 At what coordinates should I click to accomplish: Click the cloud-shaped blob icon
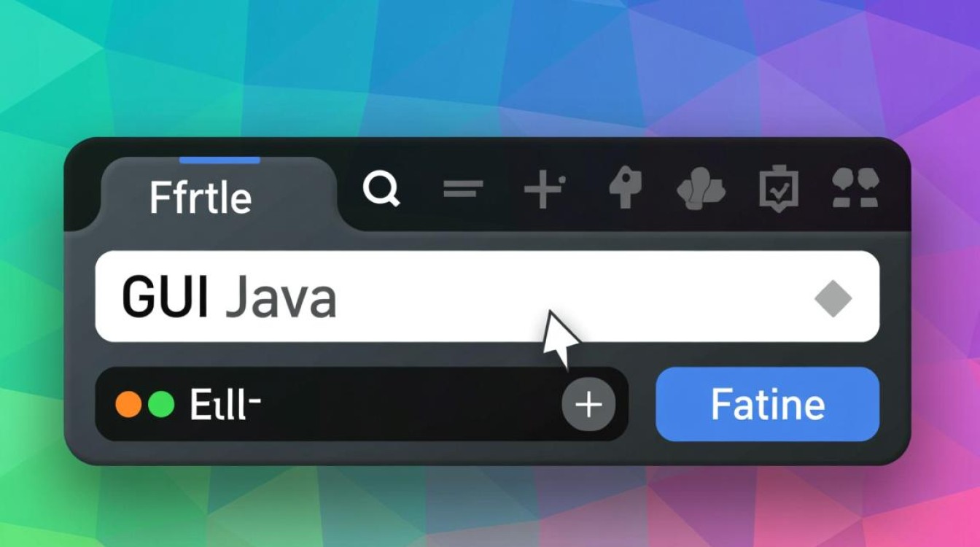(701, 190)
